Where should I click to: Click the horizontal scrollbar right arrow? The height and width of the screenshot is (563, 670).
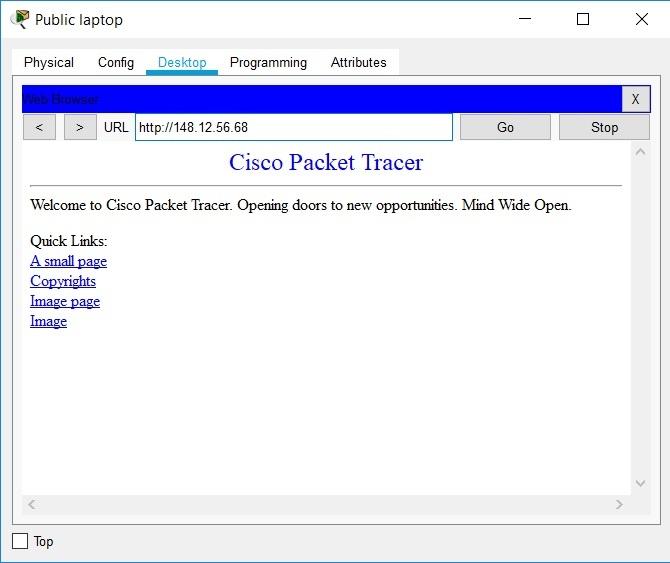coord(619,504)
